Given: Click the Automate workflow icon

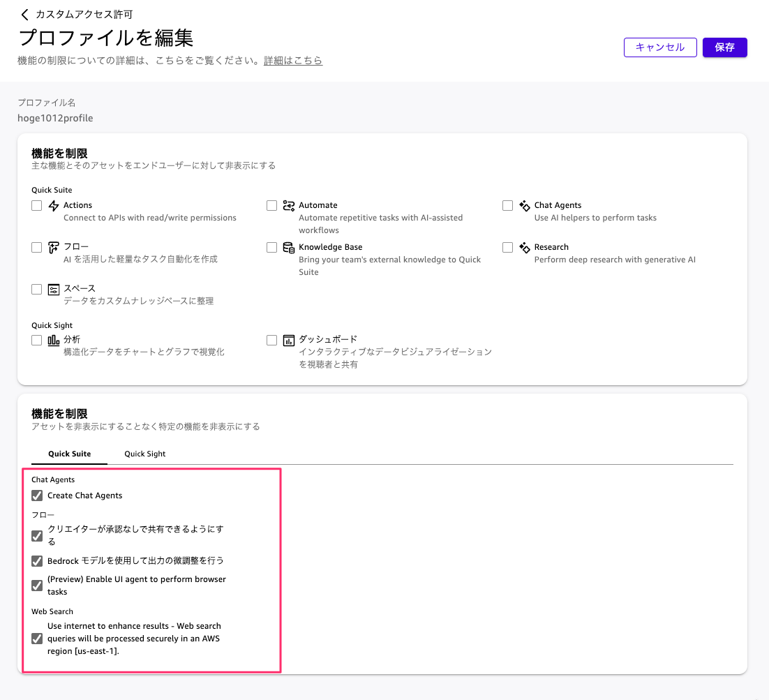Looking at the screenshot, I should [289, 206].
